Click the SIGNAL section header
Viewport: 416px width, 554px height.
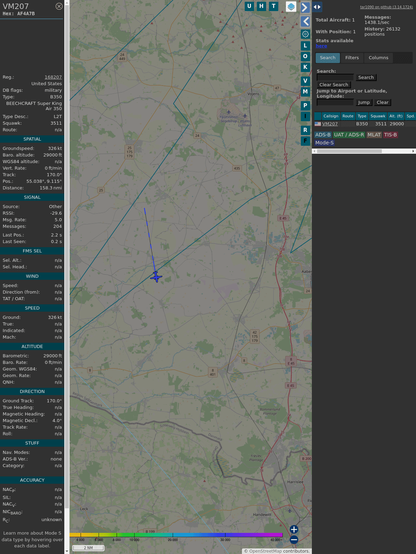[32, 198]
